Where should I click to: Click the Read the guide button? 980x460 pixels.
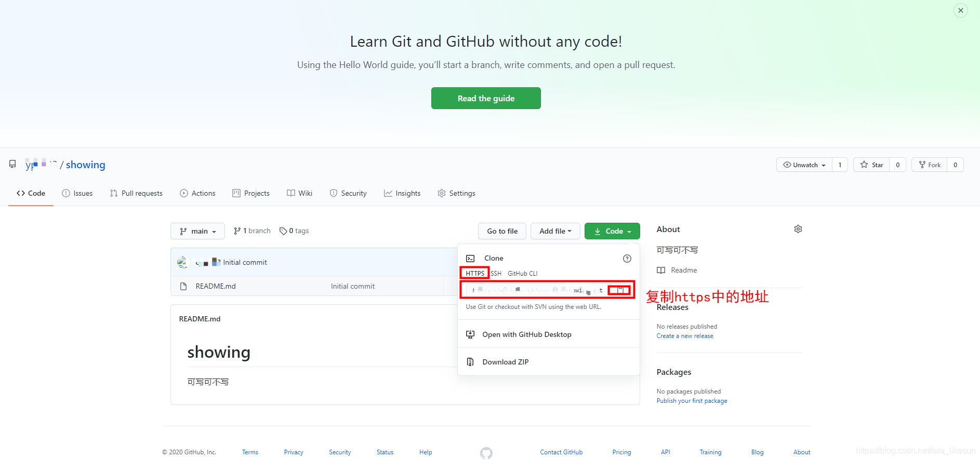(x=486, y=98)
